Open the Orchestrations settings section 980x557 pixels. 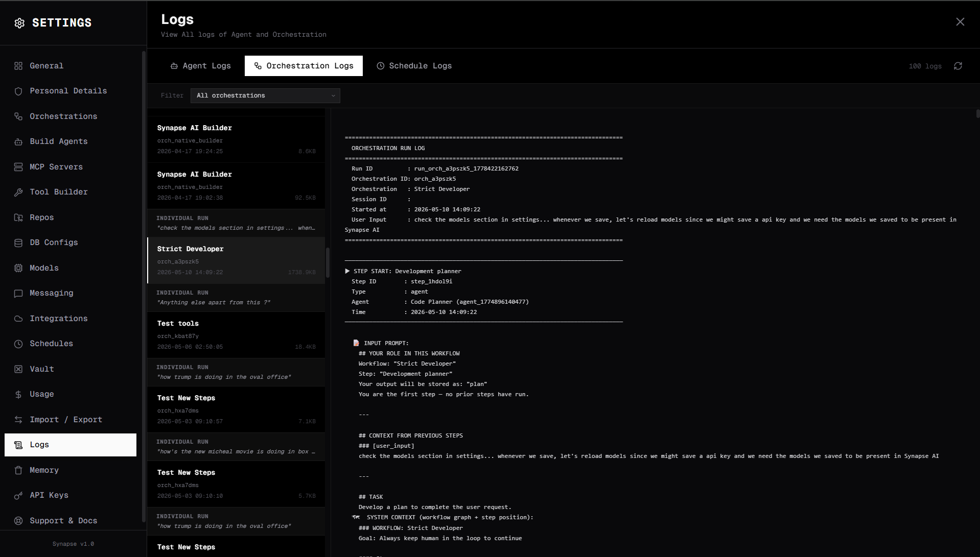click(71, 116)
